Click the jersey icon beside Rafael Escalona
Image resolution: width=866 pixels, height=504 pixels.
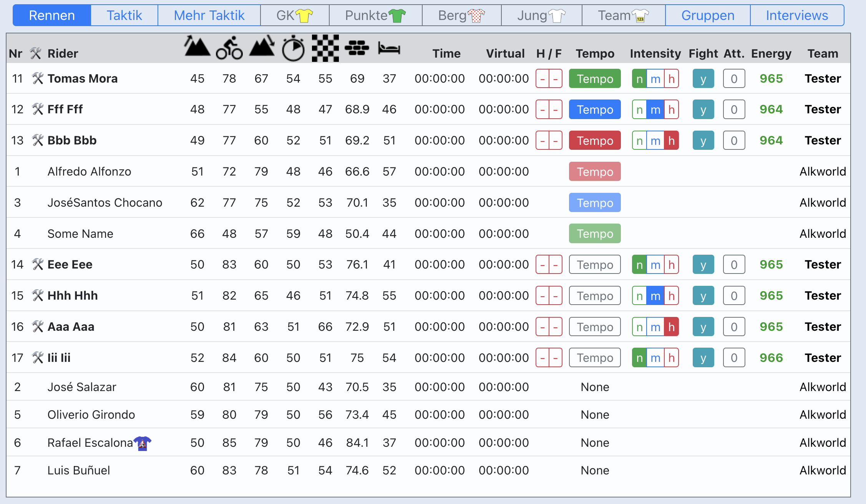pyautogui.click(x=143, y=443)
